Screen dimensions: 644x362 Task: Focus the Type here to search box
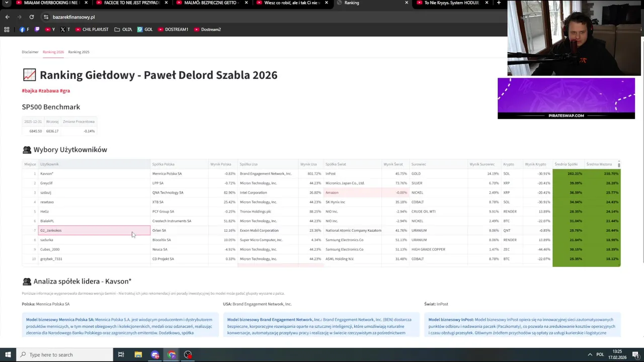[x=64, y=354]
